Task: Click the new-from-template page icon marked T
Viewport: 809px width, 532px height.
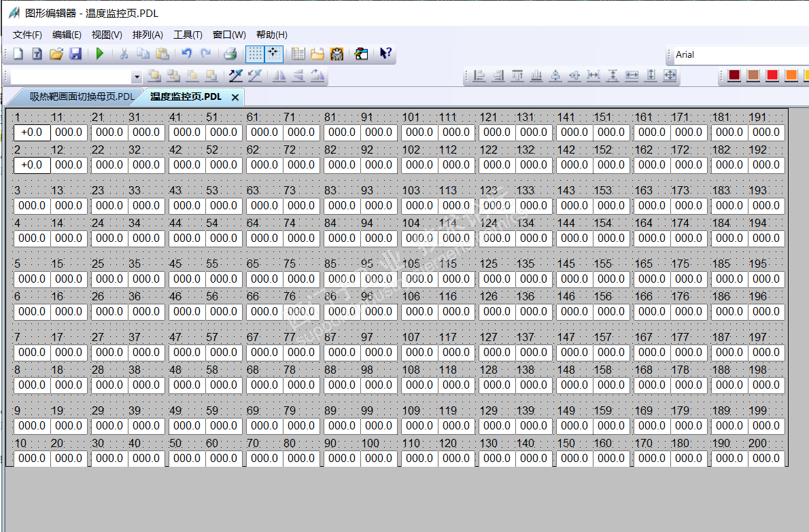Action: pos(37,54)
